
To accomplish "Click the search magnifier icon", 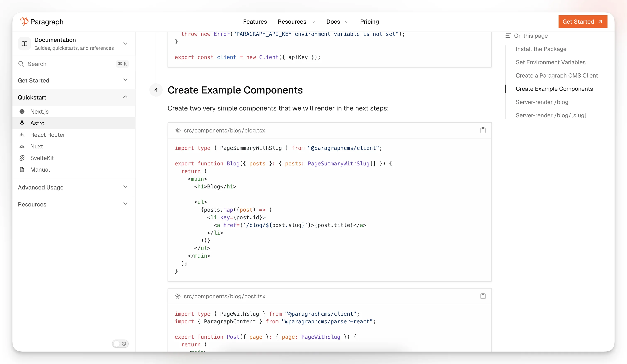I will tap(21, 64).
